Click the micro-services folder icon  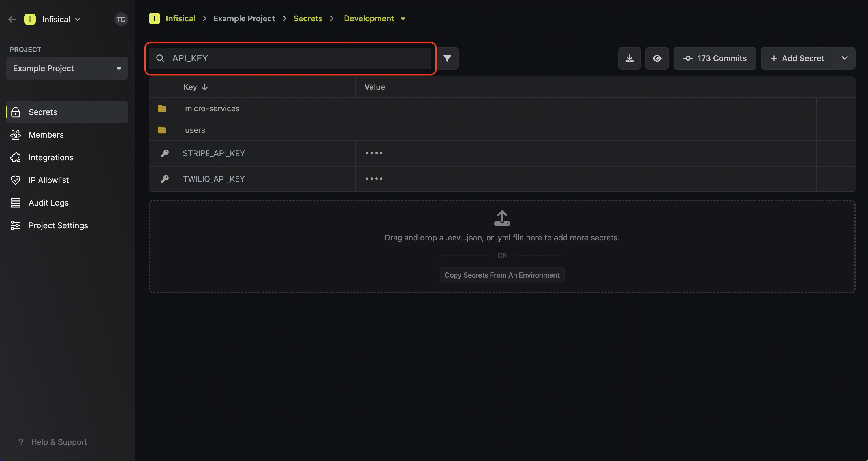coord(162,108)
